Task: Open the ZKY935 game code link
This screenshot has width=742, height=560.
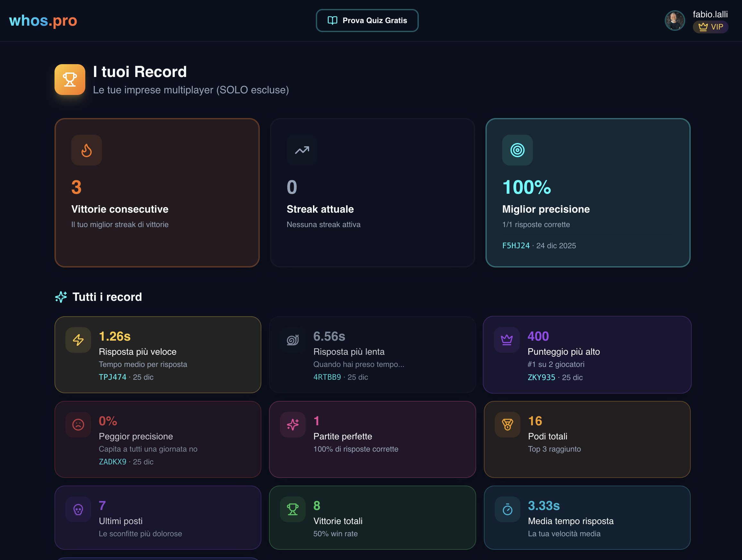Action: [541, 378]
